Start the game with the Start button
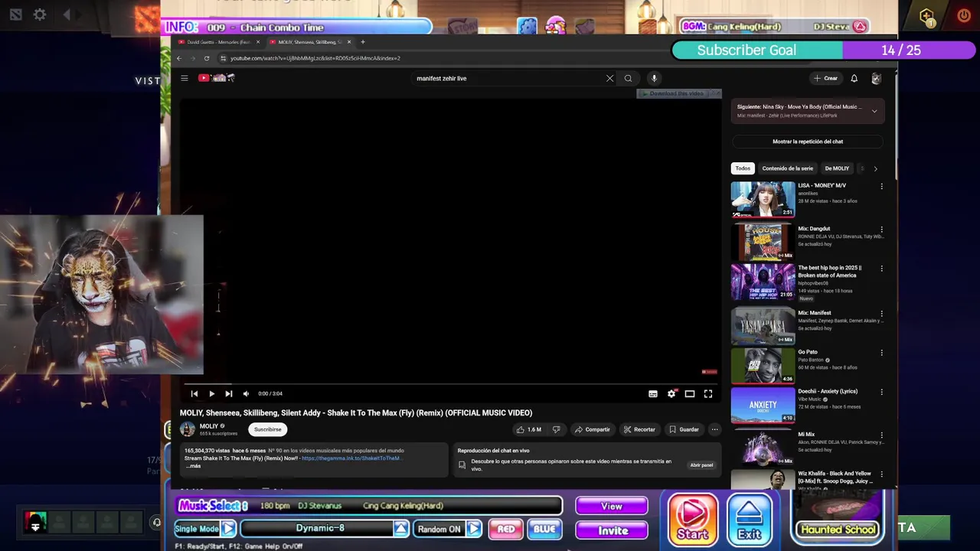The image size is (980, 551). [x=692, y=520]
